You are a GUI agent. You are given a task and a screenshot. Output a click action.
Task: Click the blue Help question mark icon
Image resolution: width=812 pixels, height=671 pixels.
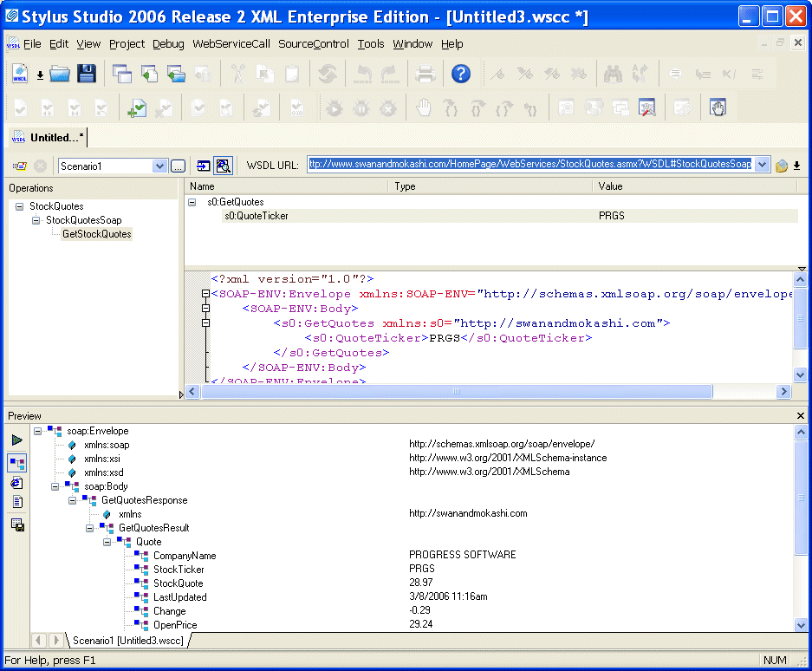[461, 75]
